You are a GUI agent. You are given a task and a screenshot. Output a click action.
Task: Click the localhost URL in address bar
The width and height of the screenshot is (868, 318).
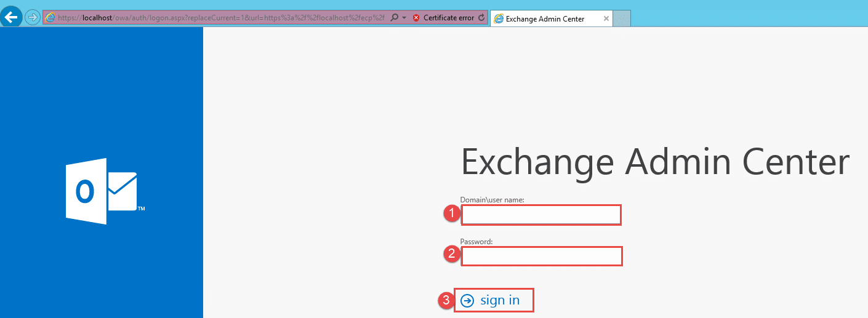coord(222,18)
